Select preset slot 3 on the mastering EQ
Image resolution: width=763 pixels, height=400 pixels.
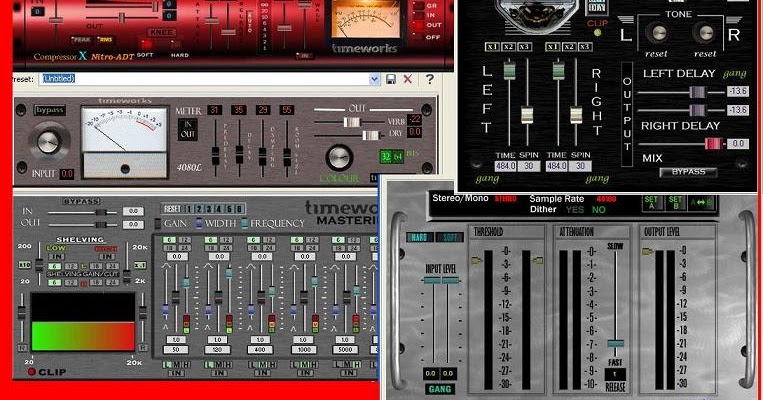coord(209,209)
